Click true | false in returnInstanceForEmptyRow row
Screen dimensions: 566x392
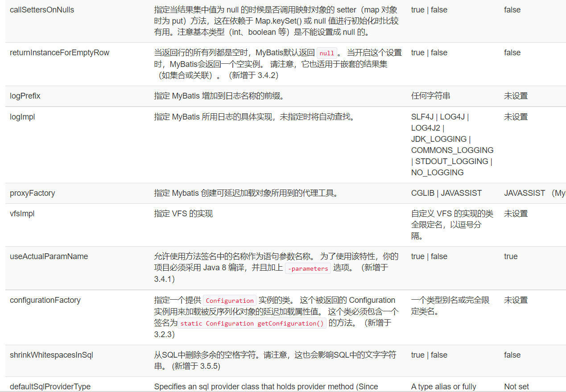pyautogui.click(x=429, y=53)
